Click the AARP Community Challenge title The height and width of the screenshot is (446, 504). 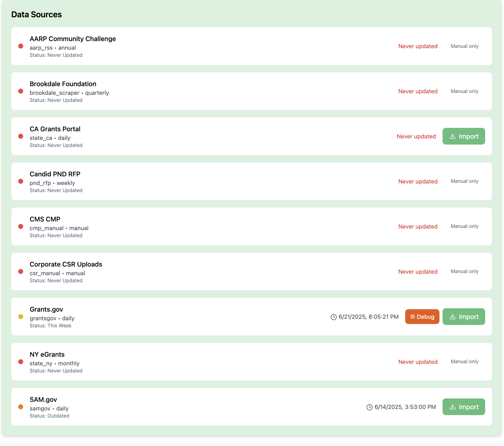point(73,39)
